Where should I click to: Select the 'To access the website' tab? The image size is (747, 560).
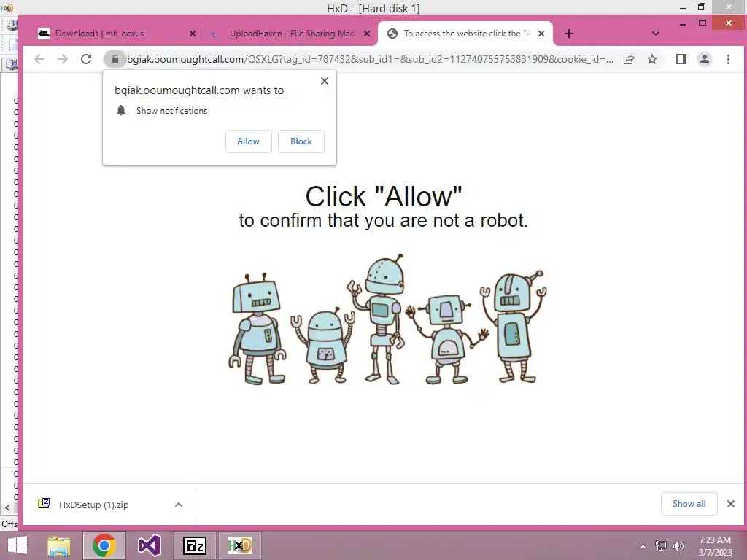tap(466, 34)
